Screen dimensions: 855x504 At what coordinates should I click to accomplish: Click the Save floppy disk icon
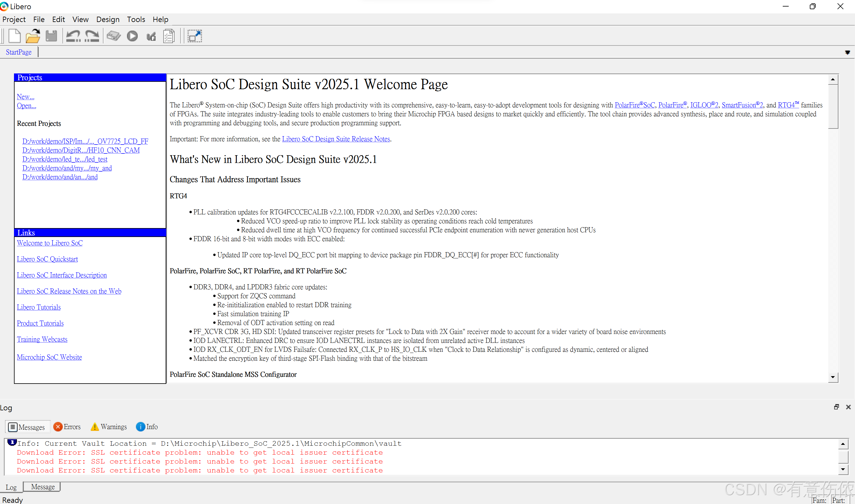coord(51,36)
